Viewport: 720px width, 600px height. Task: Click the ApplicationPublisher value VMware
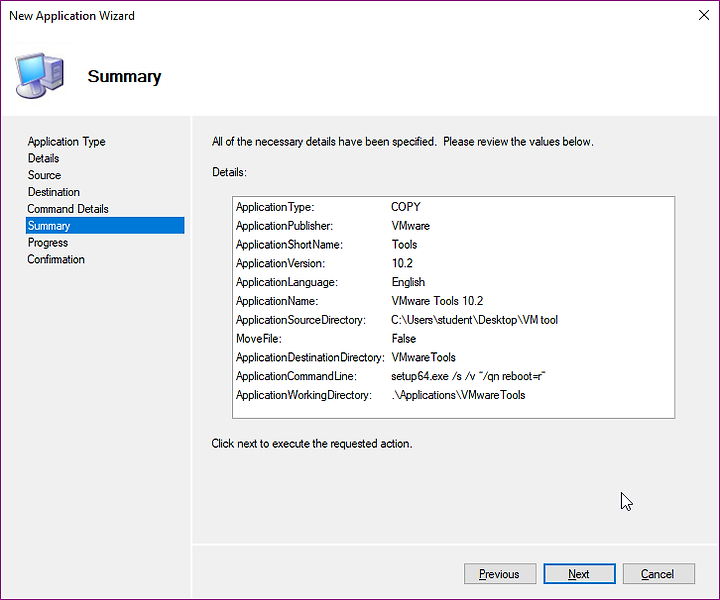(411, 226)
